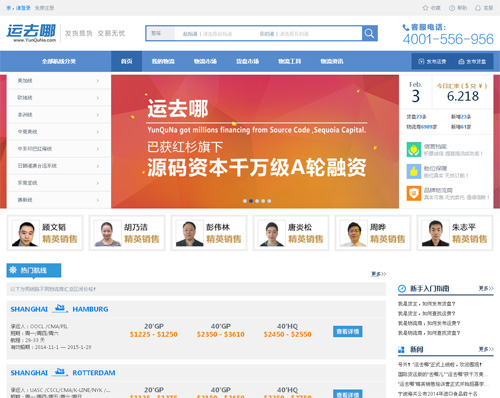The height and width of the screenshot is (398, 500).
Task: Open 顾文韬 elite sales card
Action: tap(45, 233)
